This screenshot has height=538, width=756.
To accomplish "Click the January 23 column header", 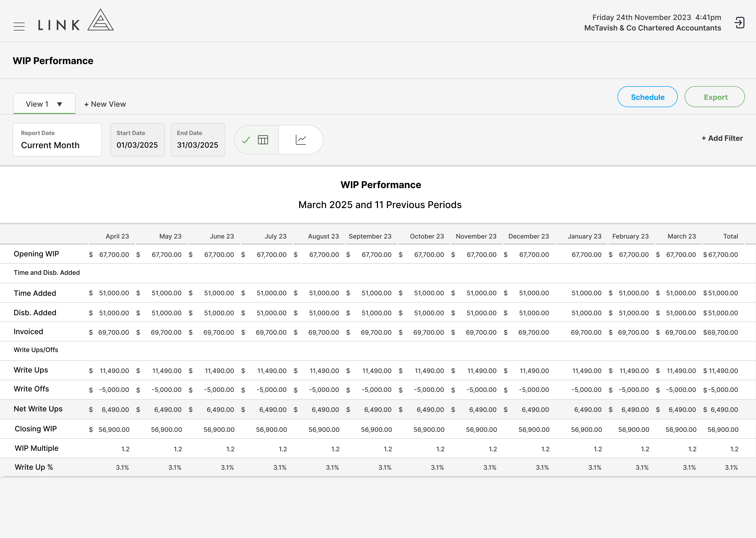I will tap(585, 236).
